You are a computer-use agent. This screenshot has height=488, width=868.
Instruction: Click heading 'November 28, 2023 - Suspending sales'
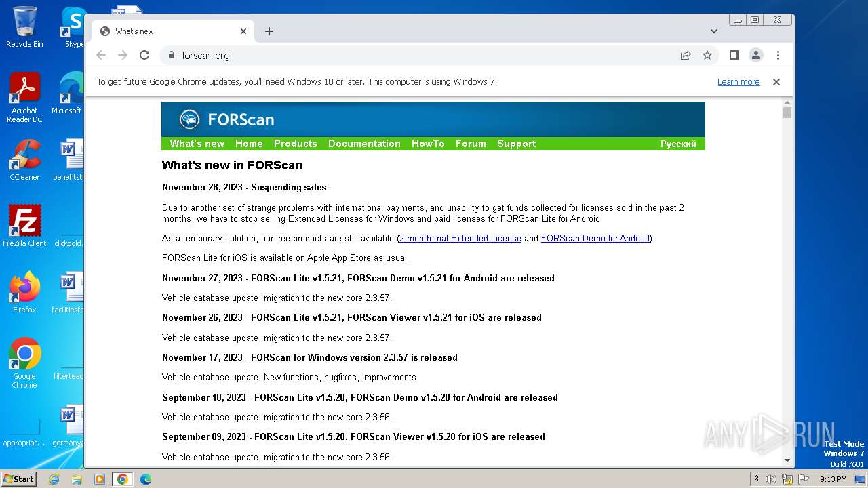[244, 188]
